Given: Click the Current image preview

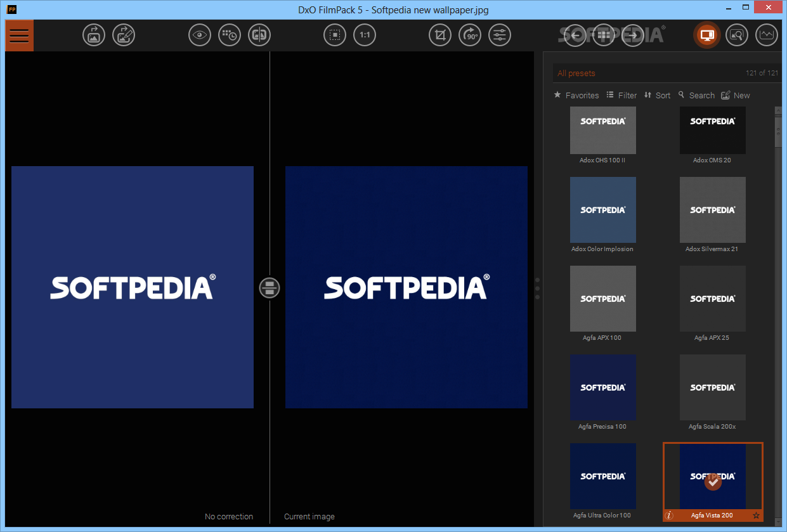Looking at the screenshot, I should 407,287.
